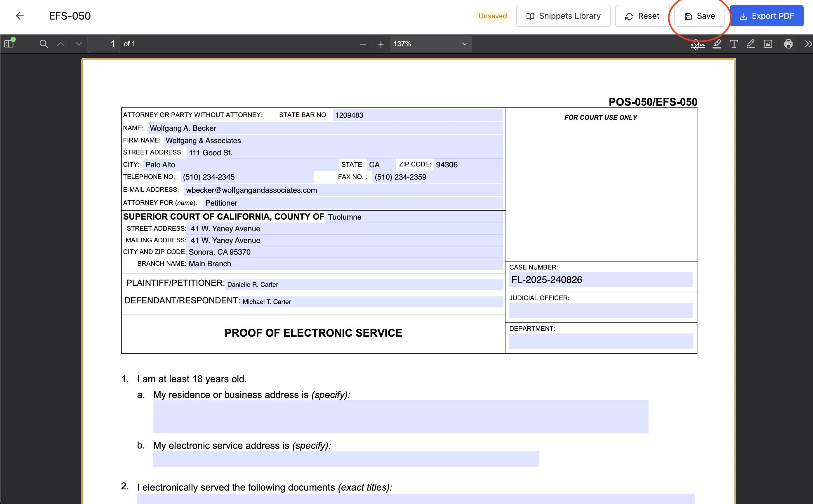Click the page number input box

(x=104, y=44)
